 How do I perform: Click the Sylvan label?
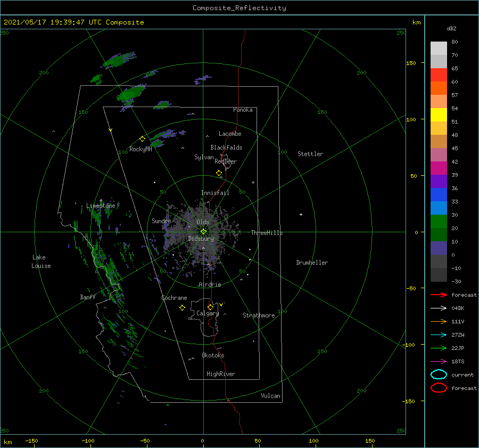pyautogui.click(x=204, y=157)
